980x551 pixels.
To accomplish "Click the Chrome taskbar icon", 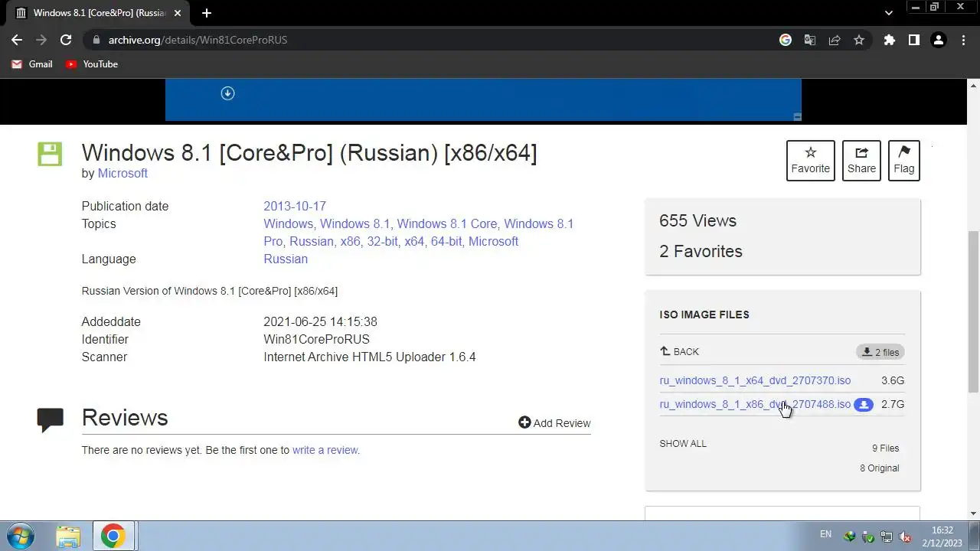I will pos(113,536).
